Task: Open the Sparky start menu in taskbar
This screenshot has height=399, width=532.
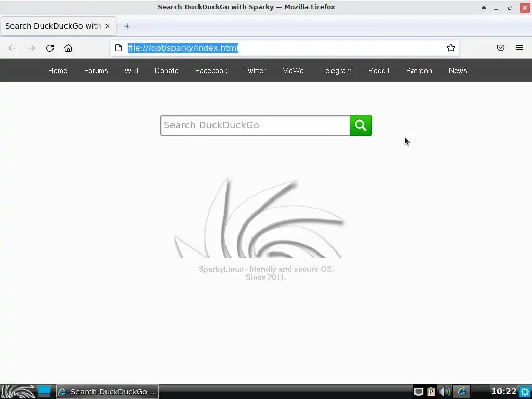Action: pyautogui.click(x=18, y=392)
